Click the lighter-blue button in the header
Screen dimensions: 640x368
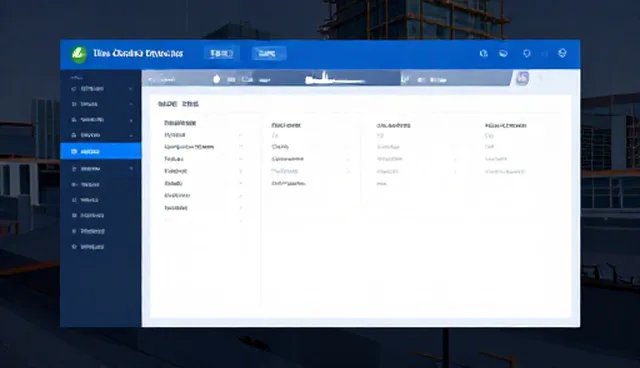tap(269, 53)
